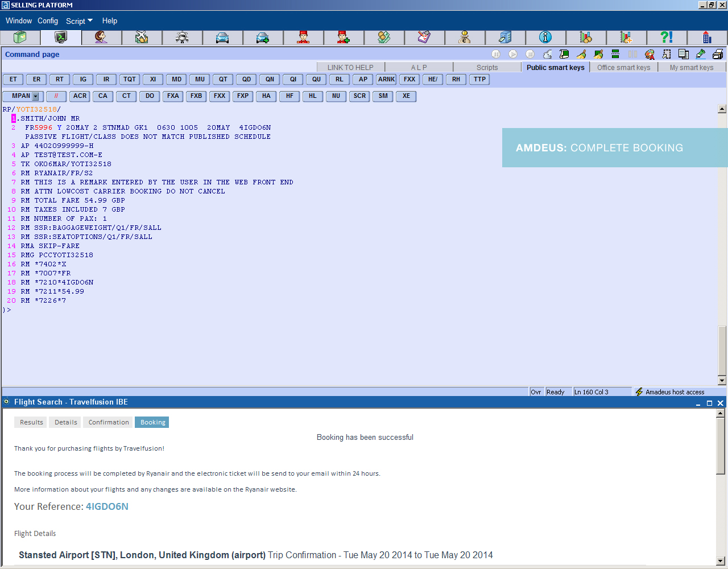The image size is (728, 569).
Task: Click the front-view aircraft icon
Action: [182, 38]
